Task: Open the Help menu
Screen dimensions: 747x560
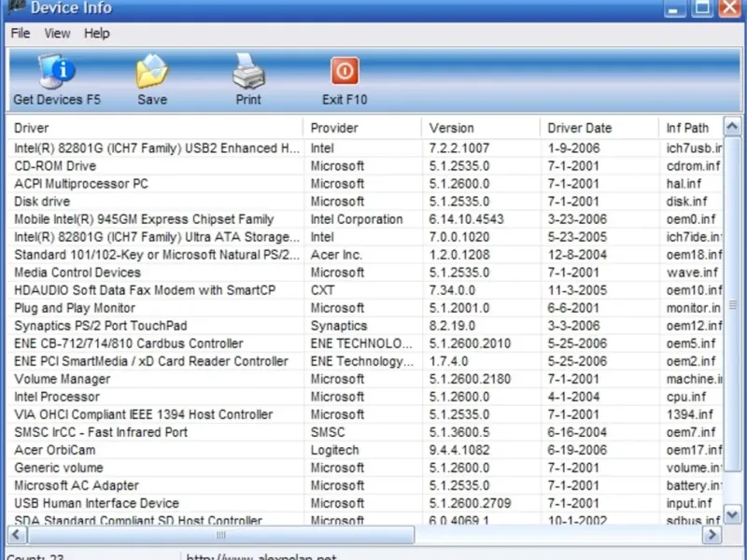Action: click(97, 34)
